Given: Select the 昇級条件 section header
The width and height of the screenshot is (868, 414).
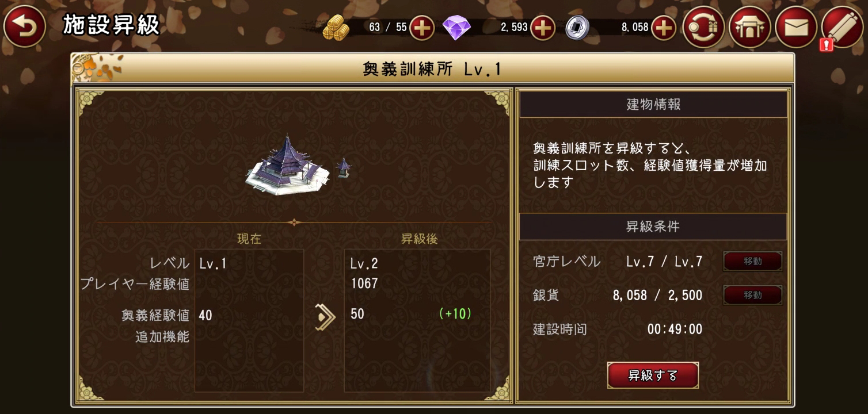Looking at the screenshot, I should click(x=653, y=227).
